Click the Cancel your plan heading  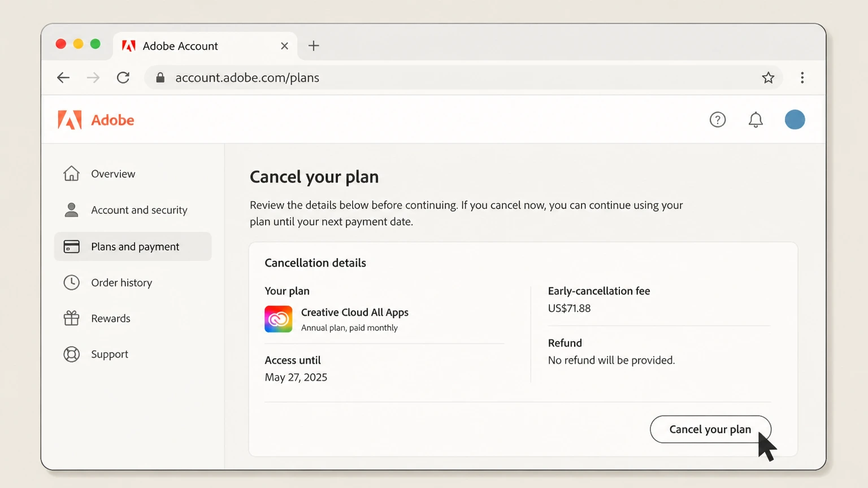pos(314,177)
